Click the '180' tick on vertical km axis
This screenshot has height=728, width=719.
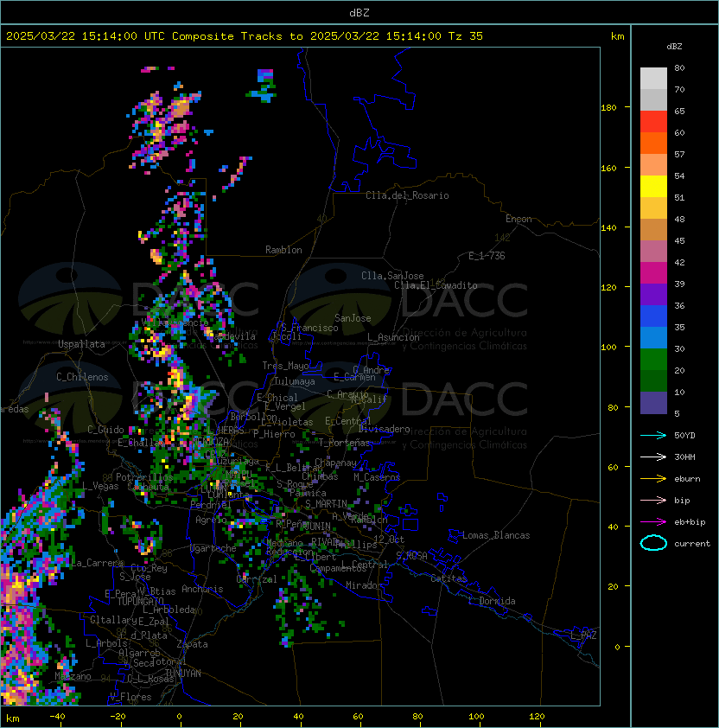[x=608, y=108]
